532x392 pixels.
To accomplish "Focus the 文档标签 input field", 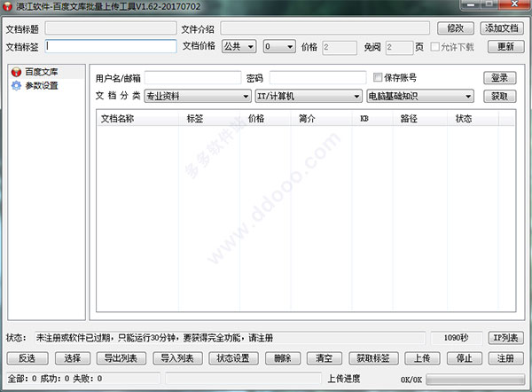I will coord(111,46).
